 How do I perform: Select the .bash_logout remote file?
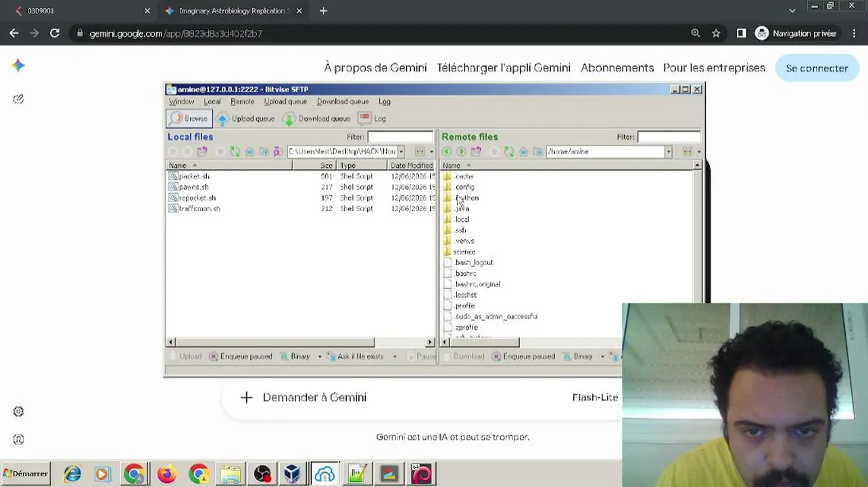468,262
